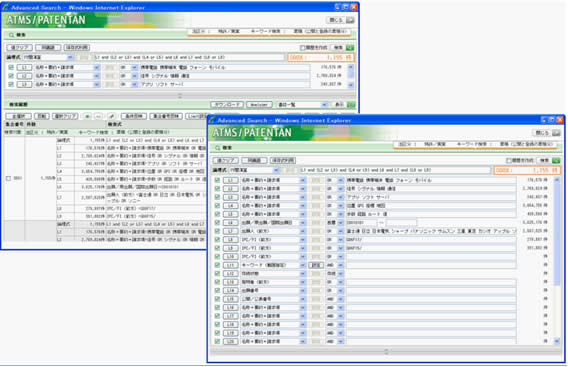Click 選択クリア button in back window
The image size is (568, 367).
(65, 116)
